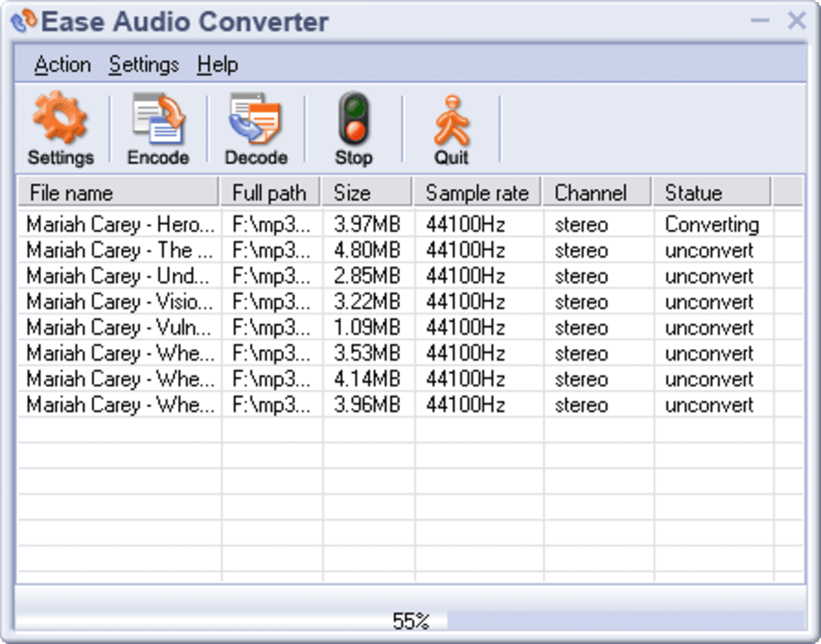This screenshot has height=644, width=821.
Task: Click 'stereo' in the 3.96MB row
Action: (582, 405)
